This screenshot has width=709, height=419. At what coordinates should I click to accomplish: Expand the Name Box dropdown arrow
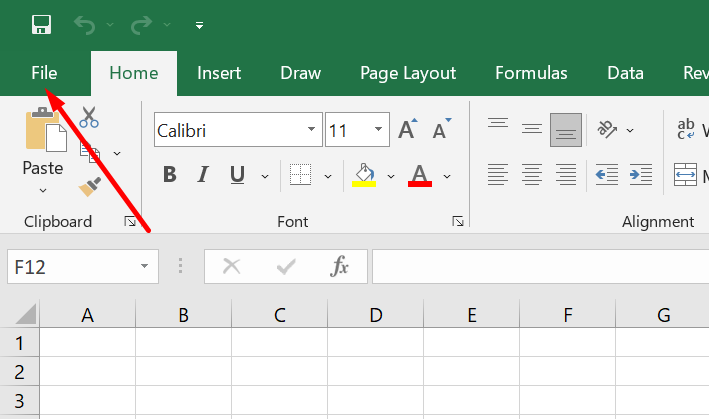tap(144, 266)
